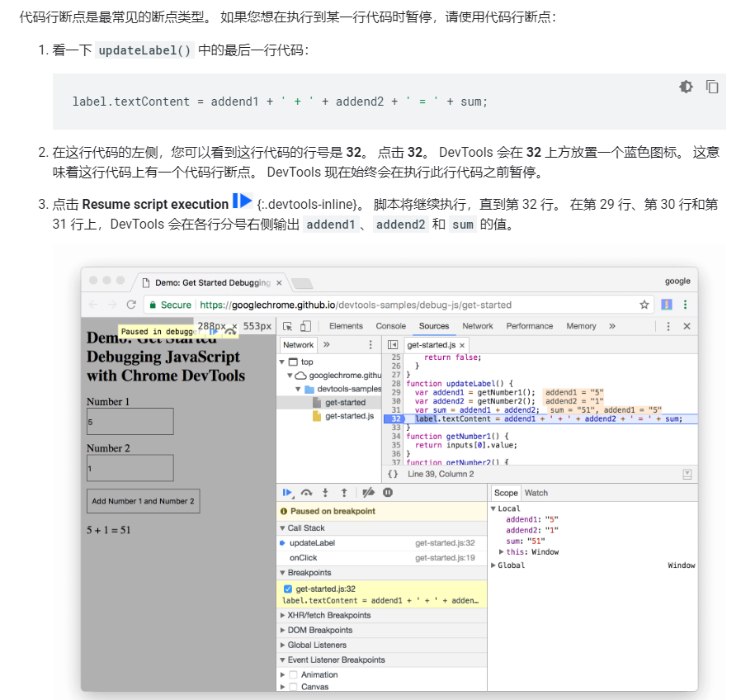Viewport: 741px width, 700px height.
Task: Step over from the page overlay
Action: [x=230, y=331]
